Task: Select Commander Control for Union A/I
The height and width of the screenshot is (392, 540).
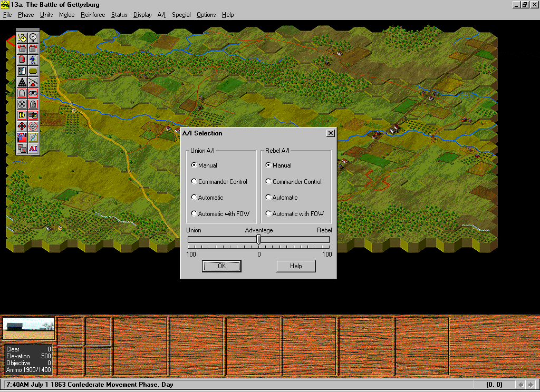Action: pos(194,182)
